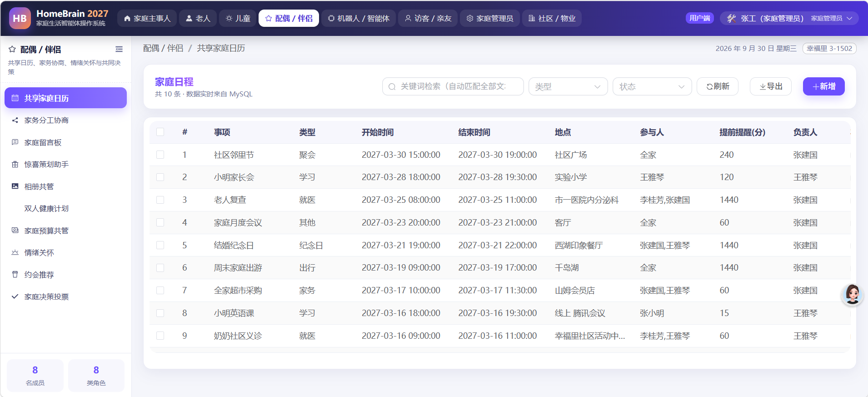The image size is (868, 397).
Task: Go to the 社区 / 物业 tab
Action: click(552, 18)
